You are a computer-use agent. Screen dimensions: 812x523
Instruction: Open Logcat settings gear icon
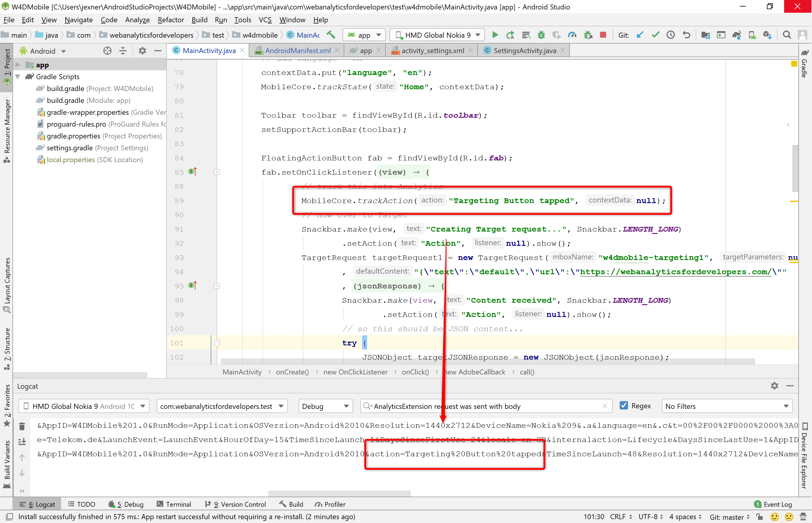click(774, 386)
